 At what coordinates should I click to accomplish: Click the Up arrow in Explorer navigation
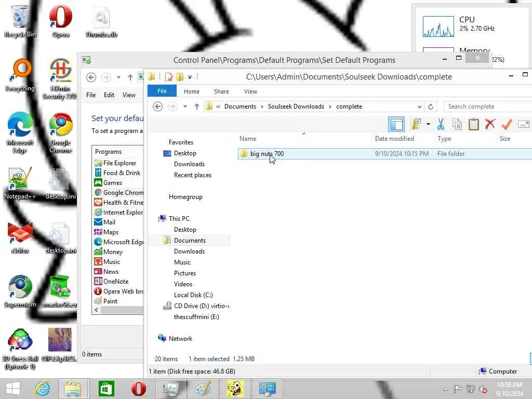(x=197, y=107)
